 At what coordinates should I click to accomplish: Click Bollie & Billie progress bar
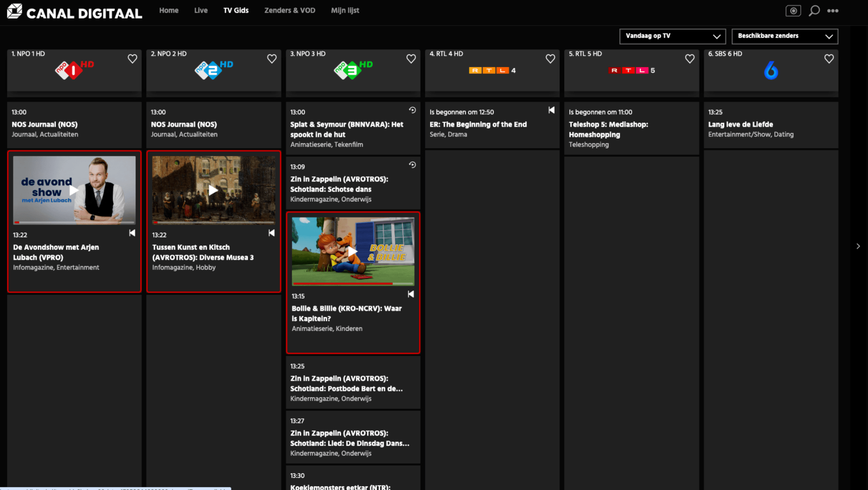(353, 284)
